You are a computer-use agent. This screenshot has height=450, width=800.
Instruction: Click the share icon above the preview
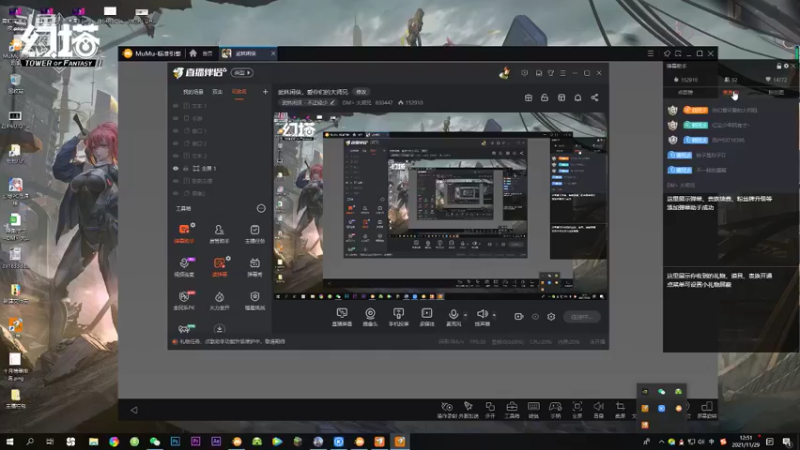[x=594, y=97]
